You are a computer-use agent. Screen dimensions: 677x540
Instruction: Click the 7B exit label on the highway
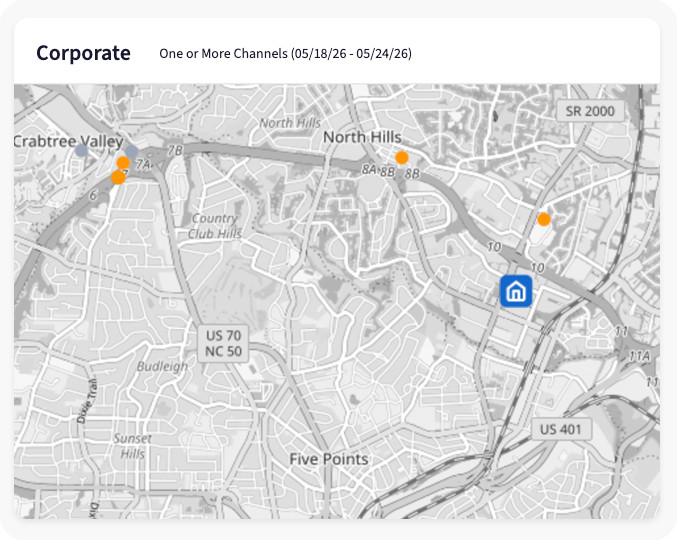(x=175, y=150)
